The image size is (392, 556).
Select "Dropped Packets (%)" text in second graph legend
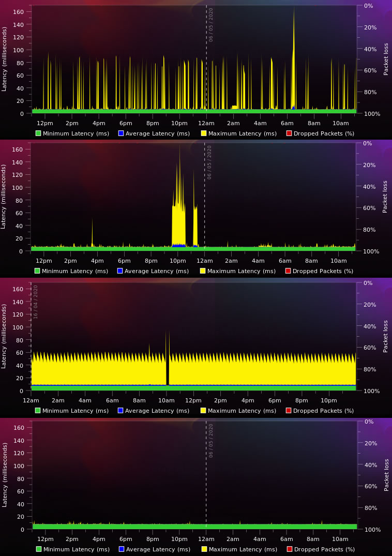tap(323, 271)
